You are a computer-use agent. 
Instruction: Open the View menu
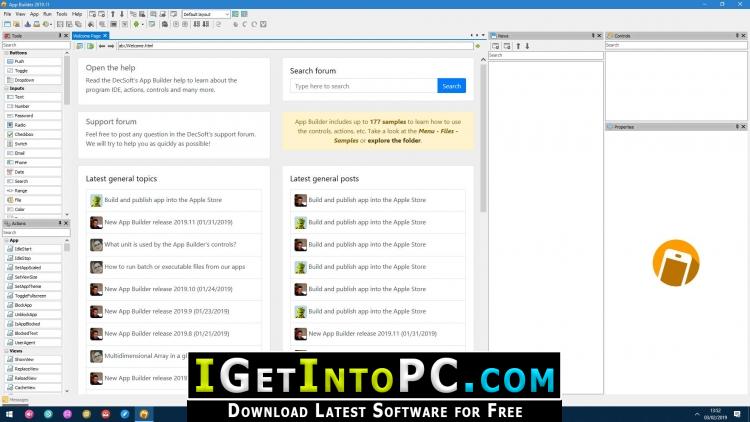point(20,14)
